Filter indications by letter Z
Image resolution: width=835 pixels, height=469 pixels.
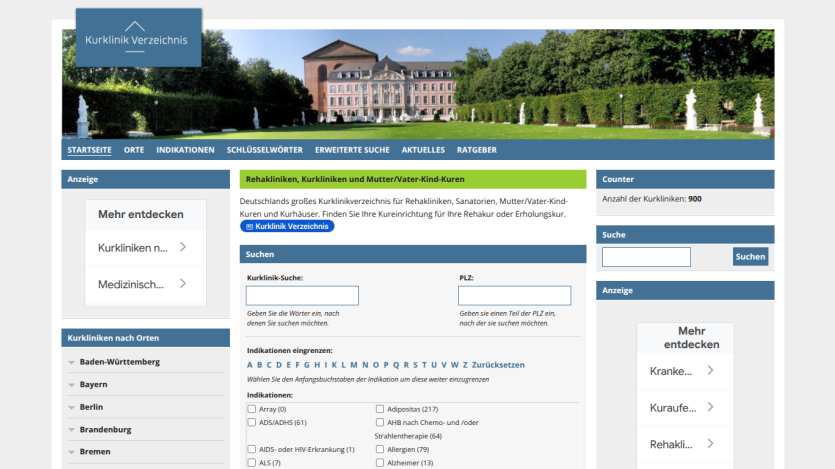[x=465, y=365]
